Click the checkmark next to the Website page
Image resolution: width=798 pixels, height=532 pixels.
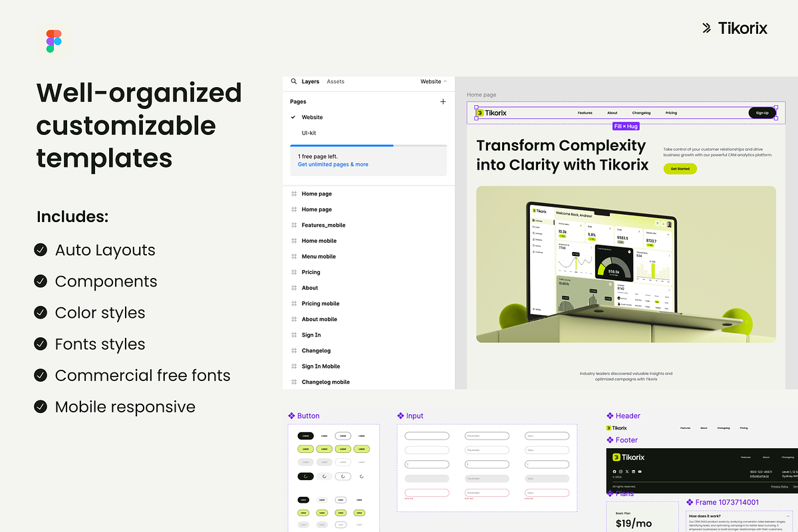click(x=293, y=117)
